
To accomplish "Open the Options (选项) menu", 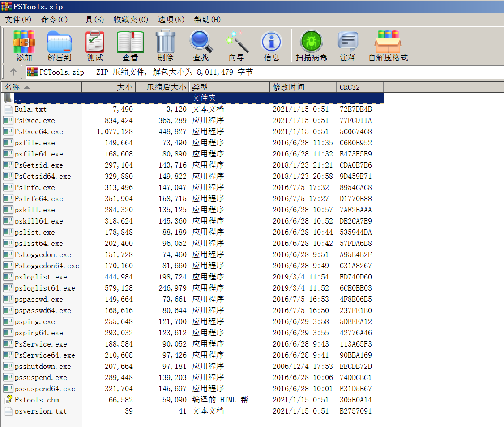I will click(x=171, y=20).
